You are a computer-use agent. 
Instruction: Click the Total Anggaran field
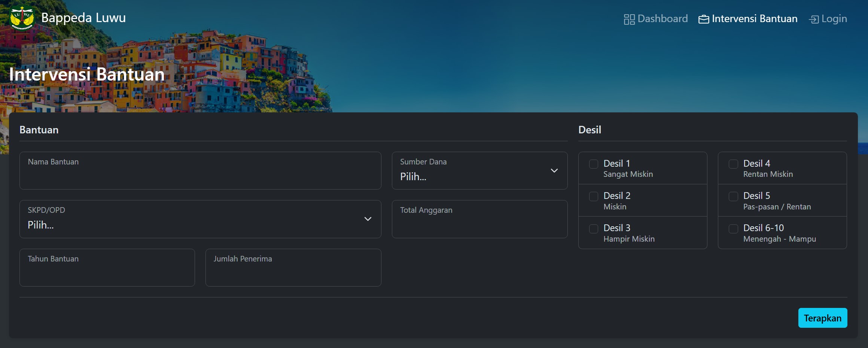[x=479, y=219]
